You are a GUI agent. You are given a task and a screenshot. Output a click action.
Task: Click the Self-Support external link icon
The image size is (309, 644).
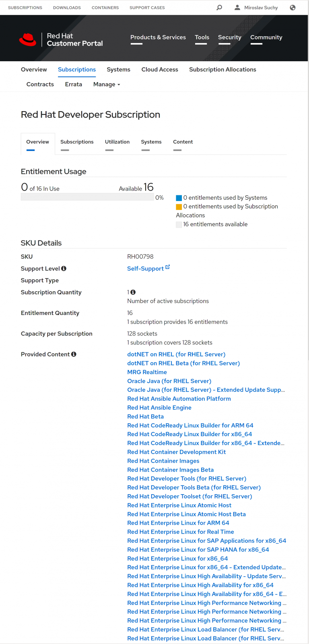tap(168, 267)
